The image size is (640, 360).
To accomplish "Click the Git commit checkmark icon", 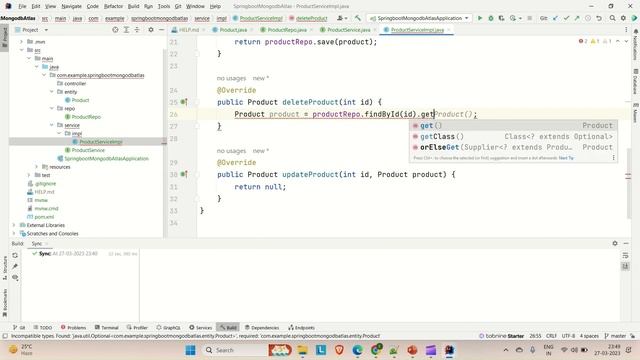I will pos(566,18).
